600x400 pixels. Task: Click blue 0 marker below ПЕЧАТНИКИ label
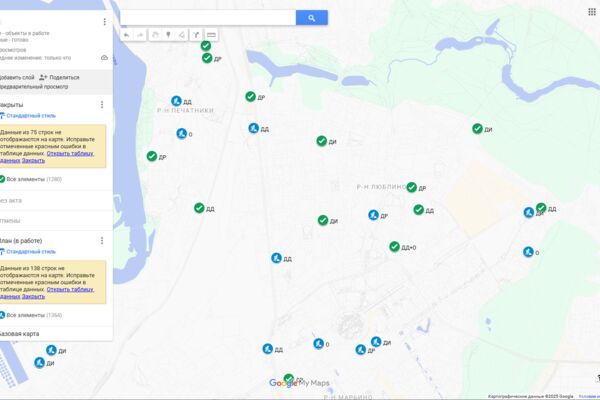[182, 134]
